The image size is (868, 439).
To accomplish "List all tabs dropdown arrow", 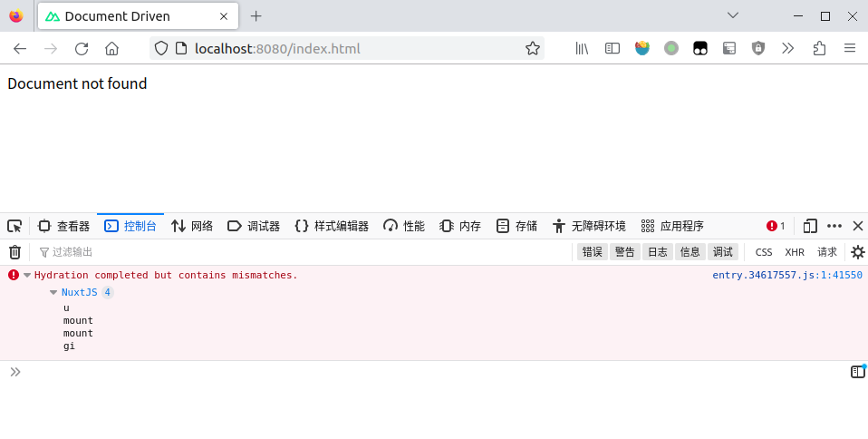I will tap(733, 15).
